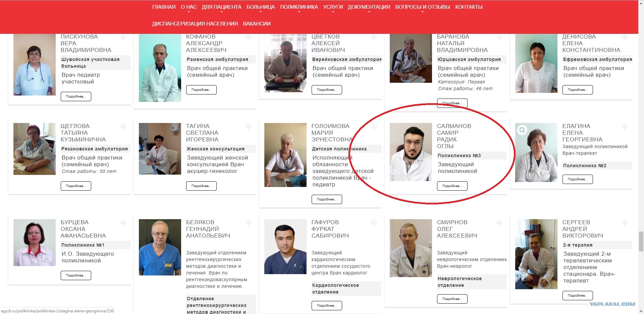Click the page vertical scrollbar thumb

pos(641,241)
